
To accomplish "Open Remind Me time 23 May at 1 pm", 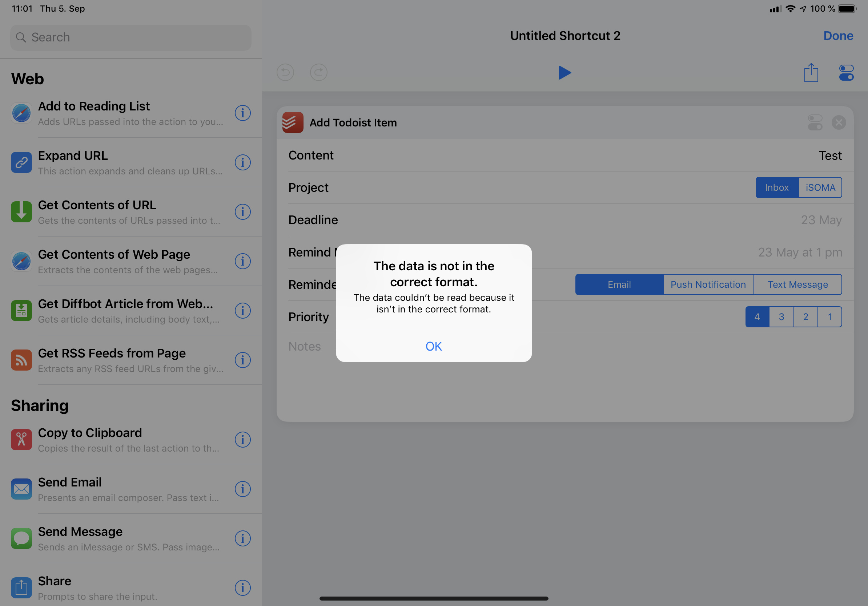I will pos(800,252).
